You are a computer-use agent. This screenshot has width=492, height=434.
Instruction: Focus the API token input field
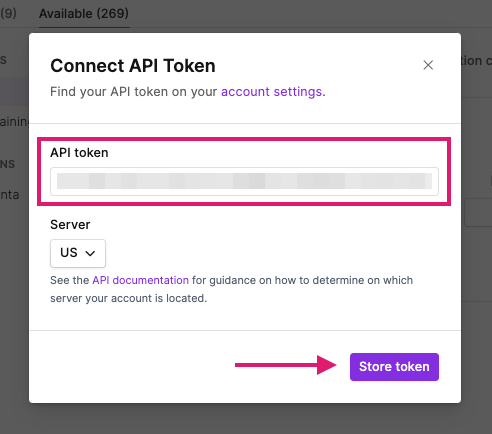[244, 181]
